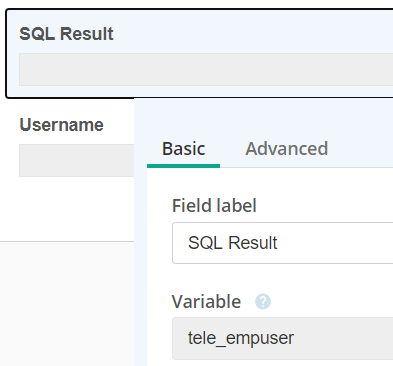Viewport: 393px width, 366px height.
Task: Click the tele_empuser variable field
Action: click(x=283, y=338)
